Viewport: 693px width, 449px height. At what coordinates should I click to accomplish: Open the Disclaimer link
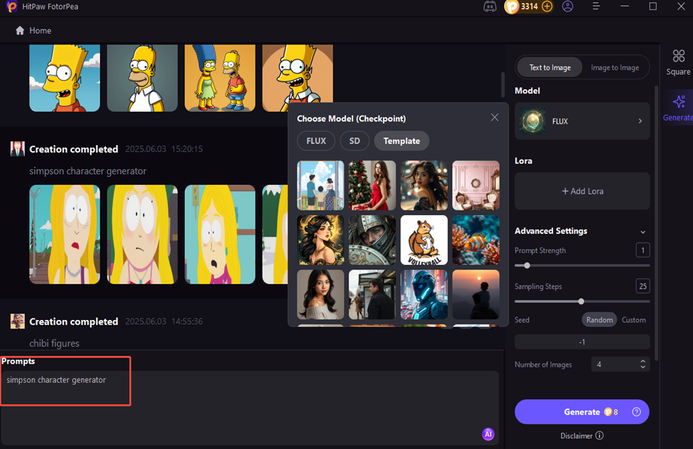(x=576, y=436)
